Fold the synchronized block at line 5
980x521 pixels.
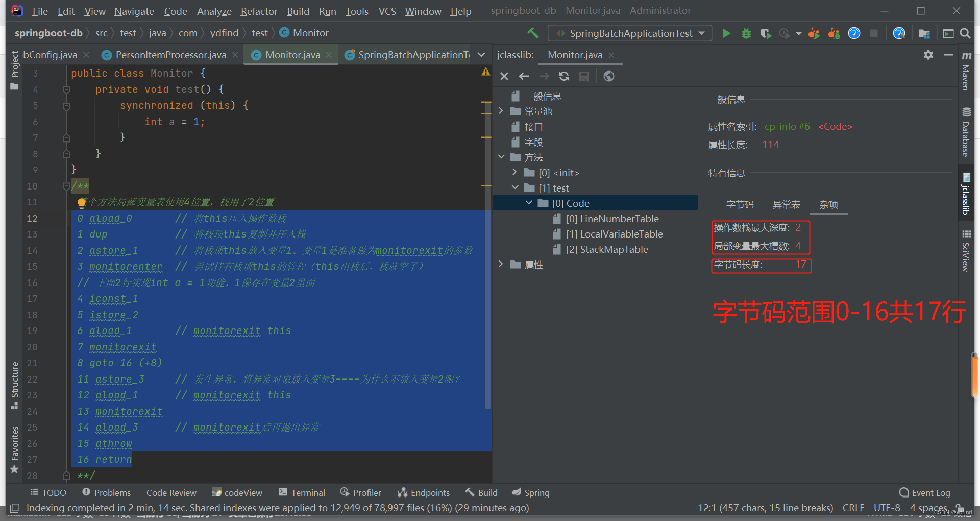66,106
